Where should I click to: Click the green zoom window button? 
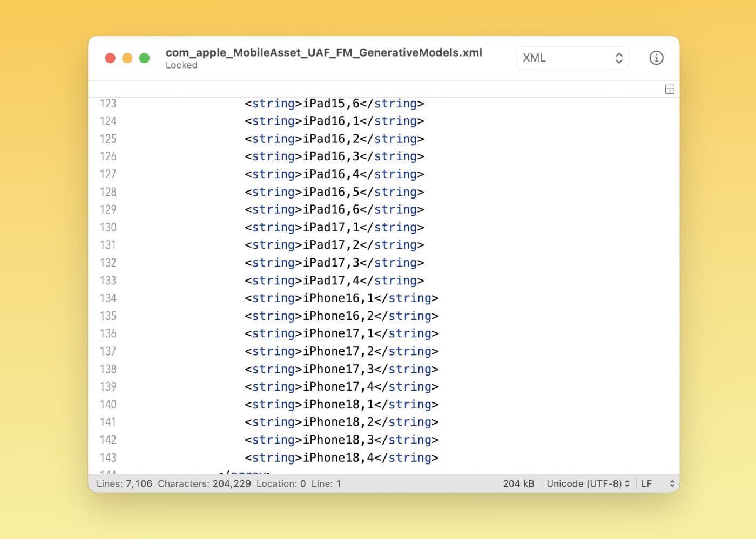tap(144, 58)
